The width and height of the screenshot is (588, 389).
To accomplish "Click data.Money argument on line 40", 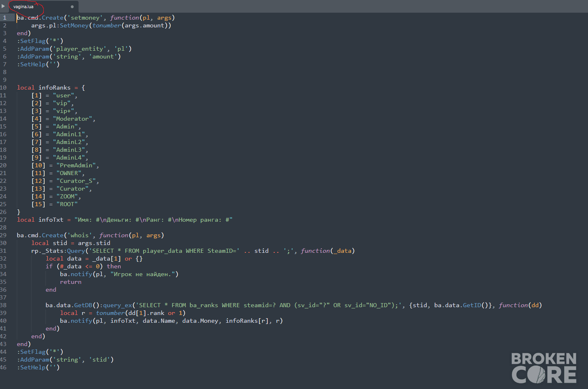I will pyautogui.click(x=200, y=321).
